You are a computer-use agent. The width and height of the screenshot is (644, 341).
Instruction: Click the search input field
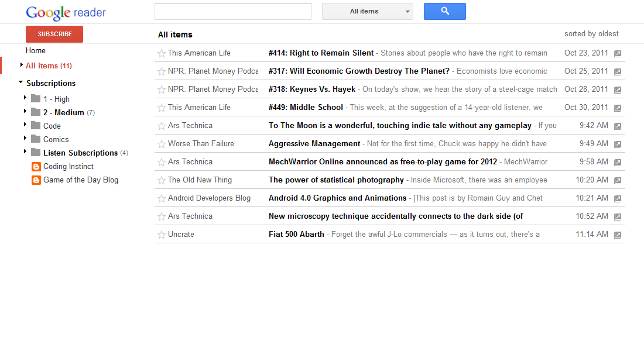[x=233, y=12]
